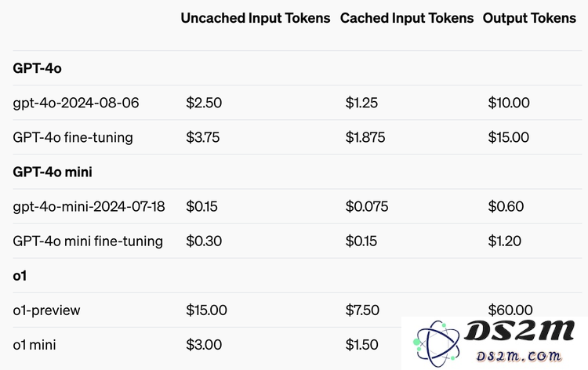
Task: Click the o1-preview row label
Action: 46,310
